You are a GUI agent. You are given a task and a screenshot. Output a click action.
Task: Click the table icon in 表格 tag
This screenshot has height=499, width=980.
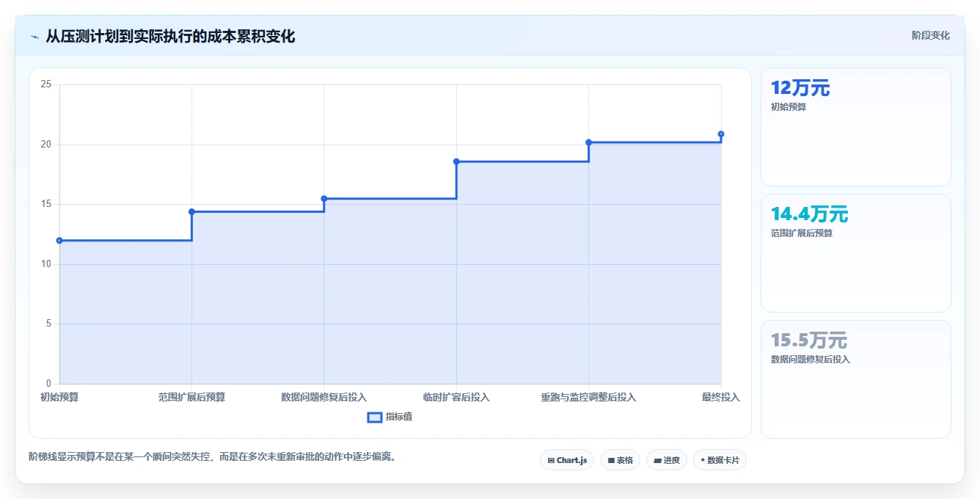pos(611,461)
